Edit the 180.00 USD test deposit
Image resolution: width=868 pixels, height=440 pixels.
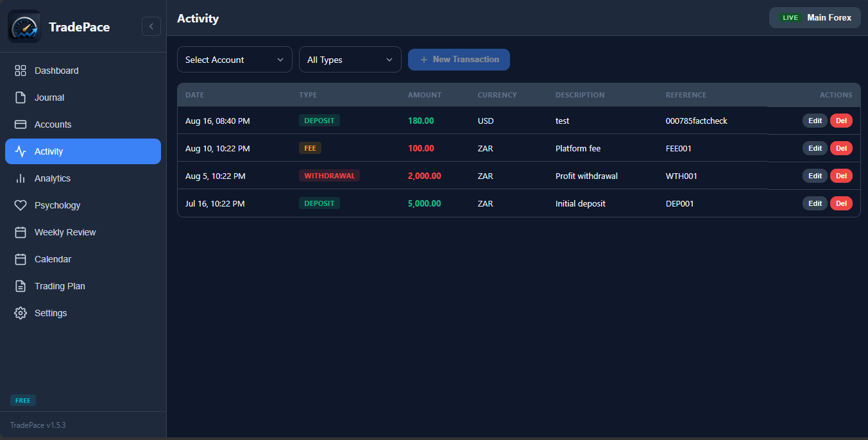[815, 121]
